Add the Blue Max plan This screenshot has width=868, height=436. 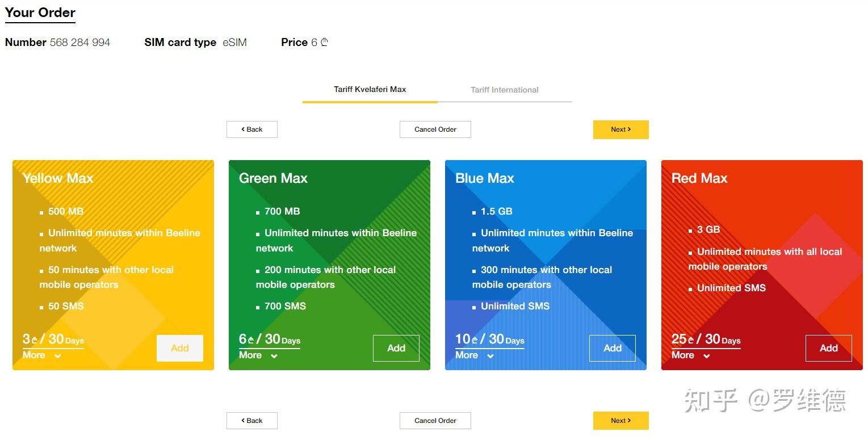(x=612, y=348)
